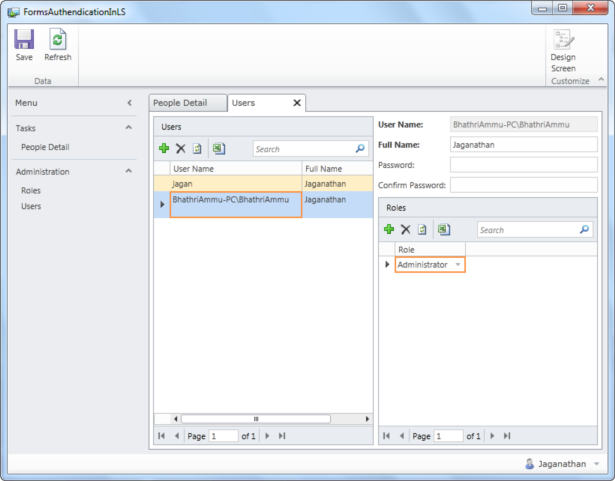Go to last page in Roles grid
This screenshot has width=615, height=481.
[x=507, y=436]
